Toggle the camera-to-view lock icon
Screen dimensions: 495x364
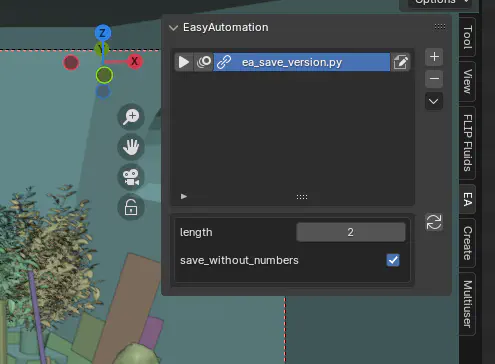131,207
